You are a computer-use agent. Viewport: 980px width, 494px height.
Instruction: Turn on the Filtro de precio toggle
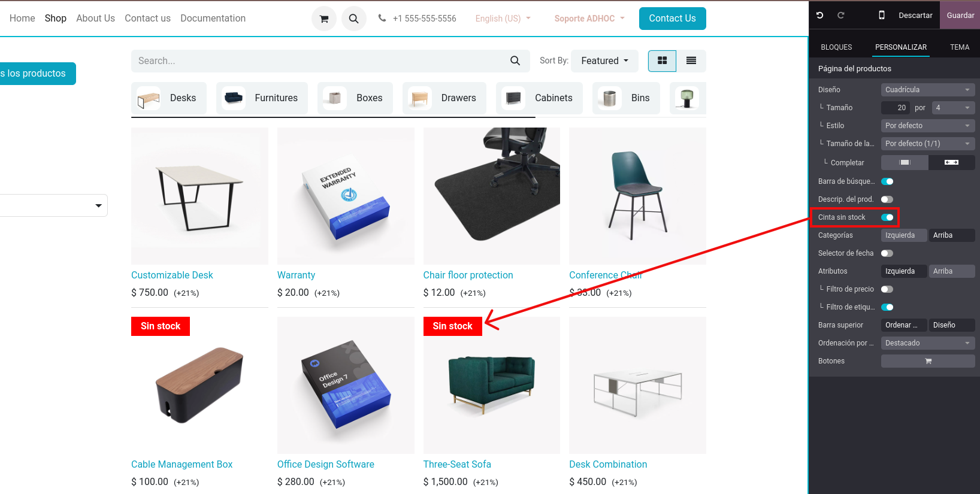pyautogui.click(x=887, y=289)
